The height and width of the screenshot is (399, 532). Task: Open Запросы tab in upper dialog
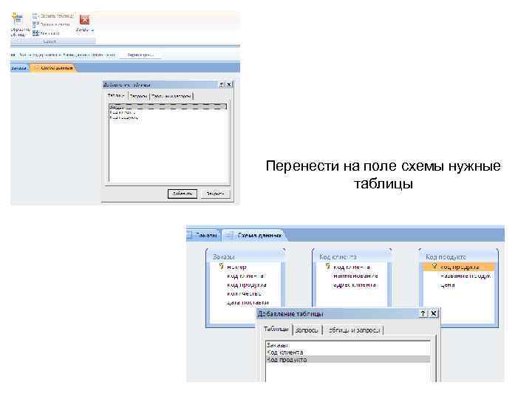[139, 96]
